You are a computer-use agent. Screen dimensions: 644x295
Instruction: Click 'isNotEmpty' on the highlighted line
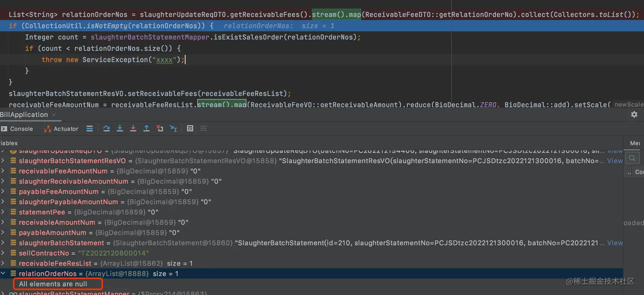[x=107, y=26]
